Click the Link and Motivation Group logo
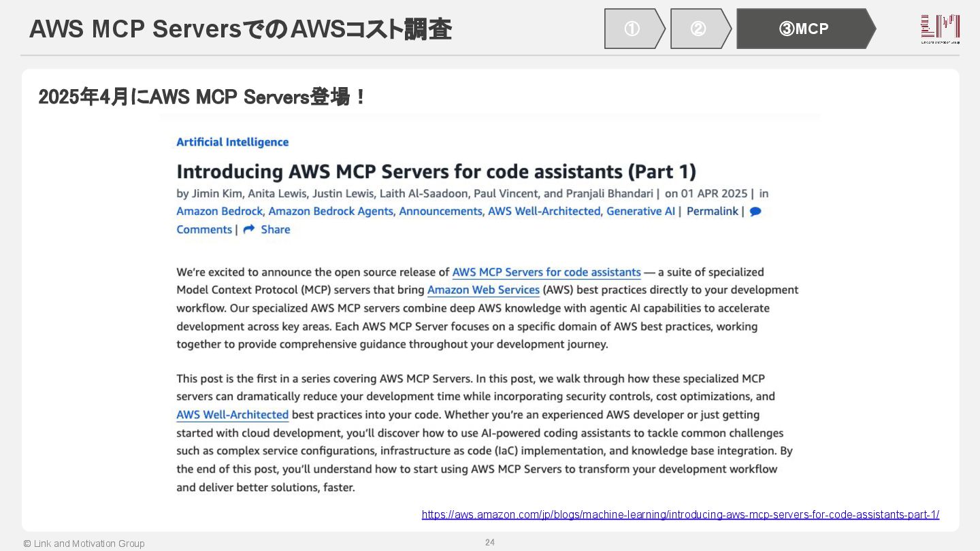980x551 pixels. [940, 29]
